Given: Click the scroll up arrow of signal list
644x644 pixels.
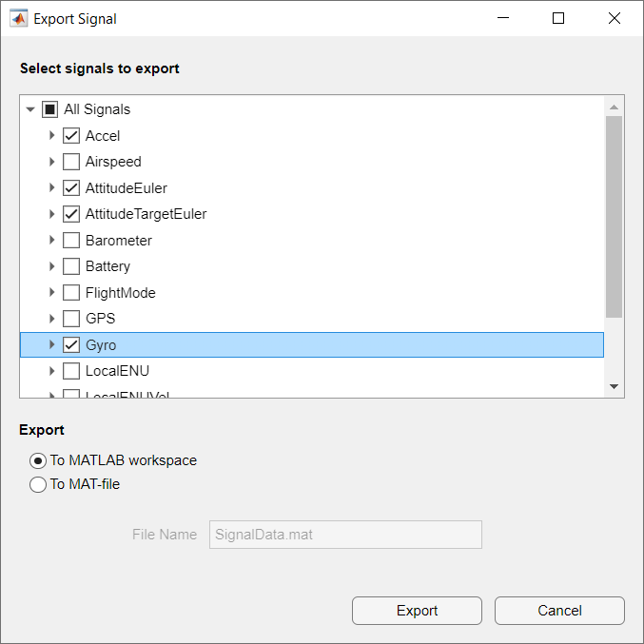Looking at the screenshot, I should (614, 107).
